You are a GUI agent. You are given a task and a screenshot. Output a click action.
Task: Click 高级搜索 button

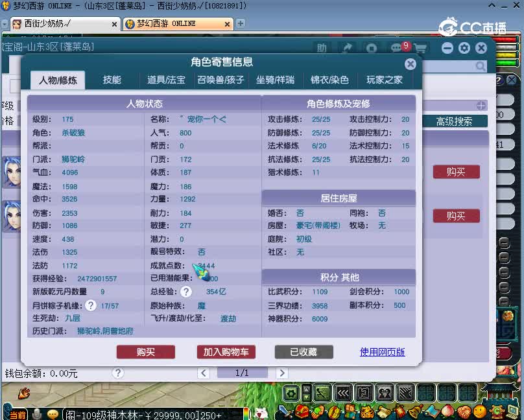tap(454, 121)
